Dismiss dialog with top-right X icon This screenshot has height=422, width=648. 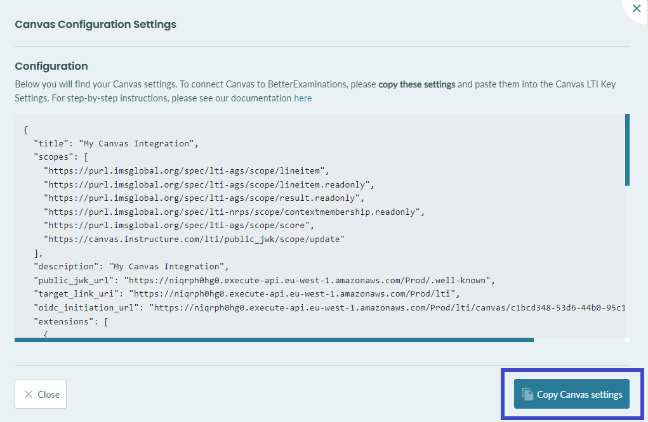point(636,8)
